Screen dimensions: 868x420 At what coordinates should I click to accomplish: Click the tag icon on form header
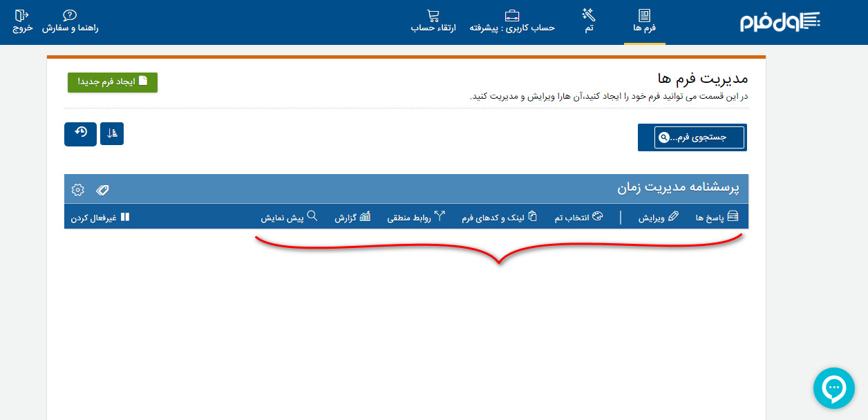(102, 189)
